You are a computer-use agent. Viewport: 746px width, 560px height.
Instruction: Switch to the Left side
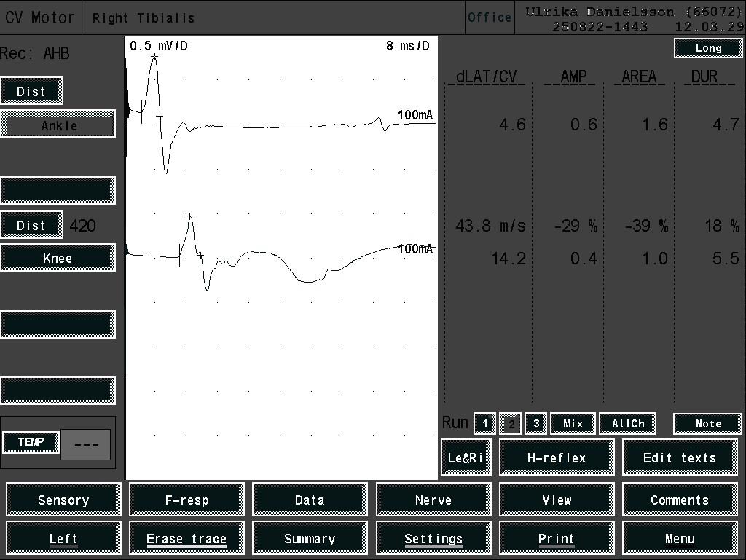click(63, 538)
